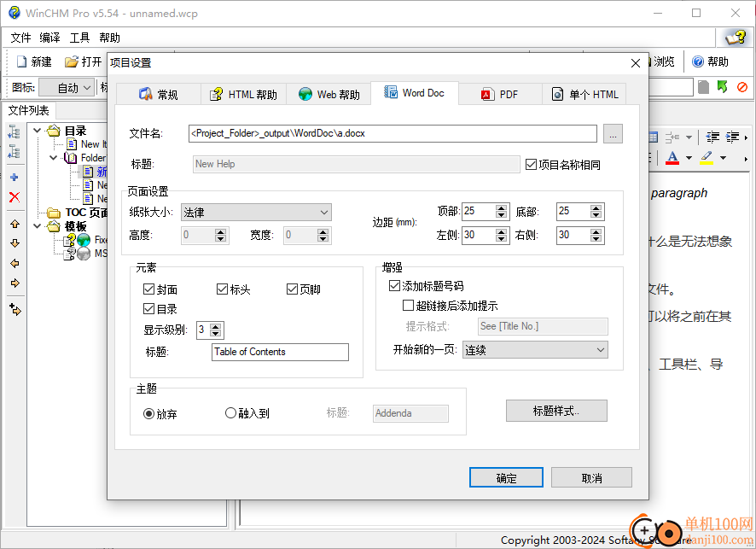Collapse the 目录 root node in tree
The height and width of the screenshot is (549, 756).
pyautogui.click(x=38, y=131)
